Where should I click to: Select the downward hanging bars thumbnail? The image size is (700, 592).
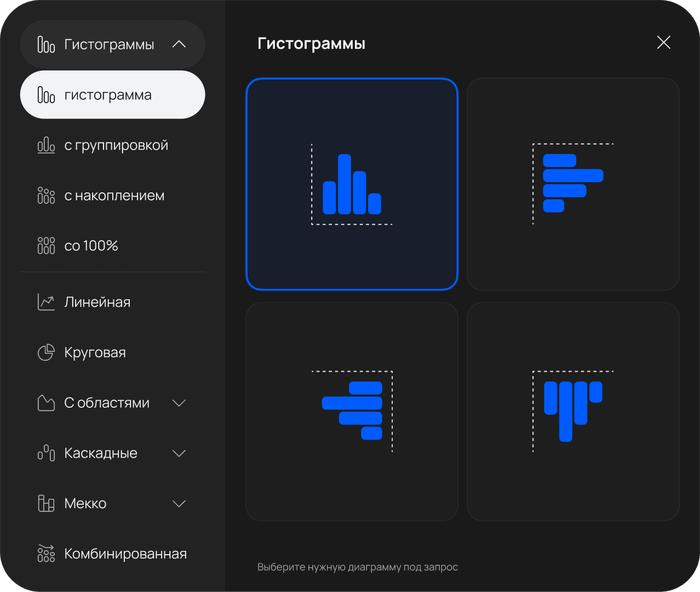click(x=573, y=411)
